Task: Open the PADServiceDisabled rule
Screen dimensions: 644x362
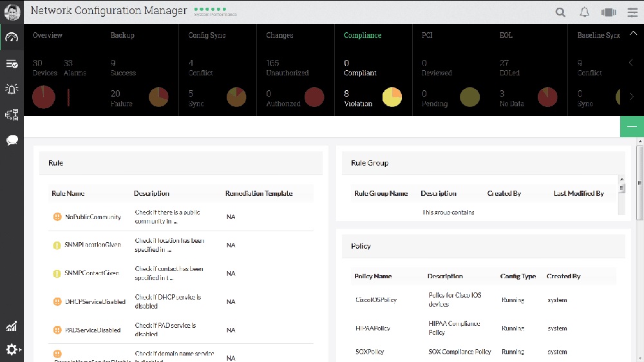Action: point(93,330)
